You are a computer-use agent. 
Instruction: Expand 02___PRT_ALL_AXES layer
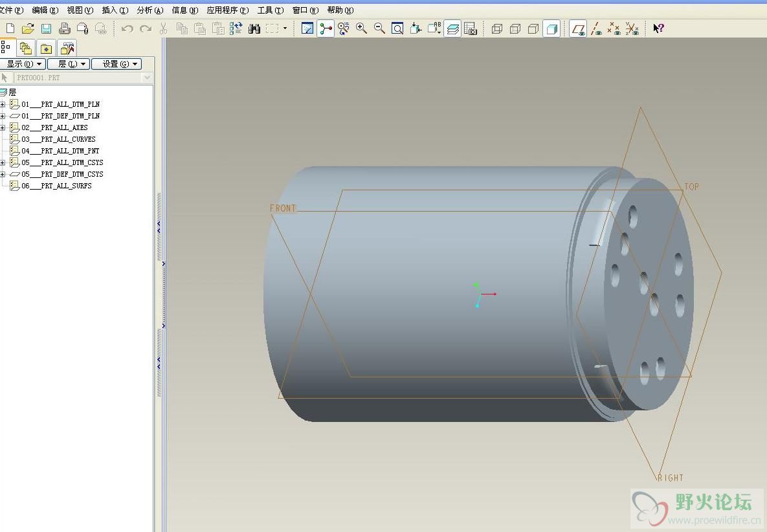3,127
